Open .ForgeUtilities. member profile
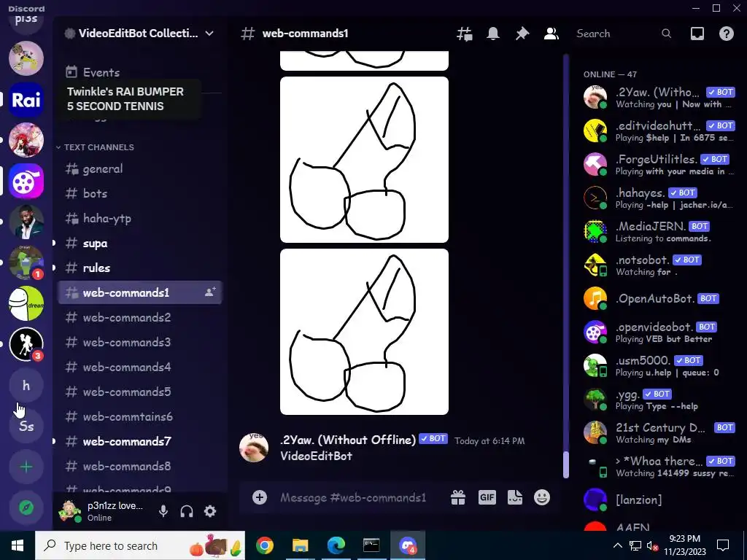Viewport: 747px width, 560px height. click(x=659, y=164)
